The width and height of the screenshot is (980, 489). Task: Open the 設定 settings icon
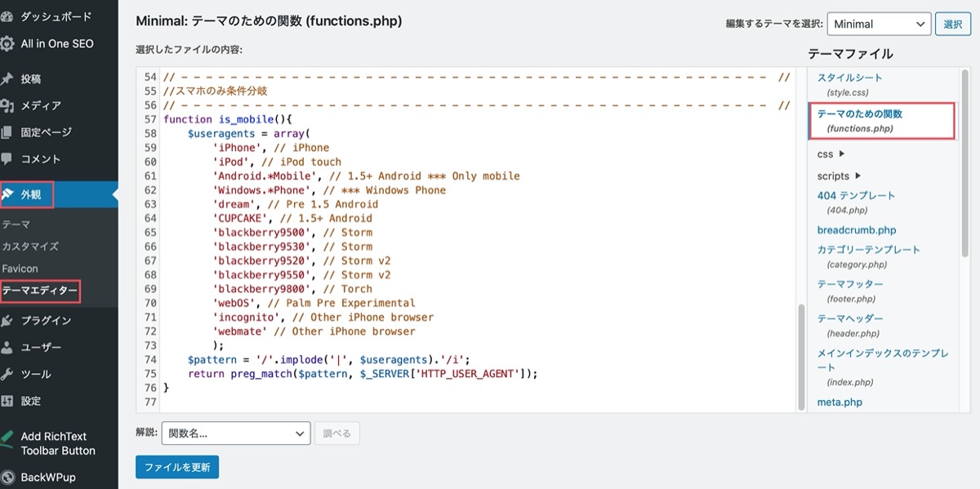tap(7, 402)
